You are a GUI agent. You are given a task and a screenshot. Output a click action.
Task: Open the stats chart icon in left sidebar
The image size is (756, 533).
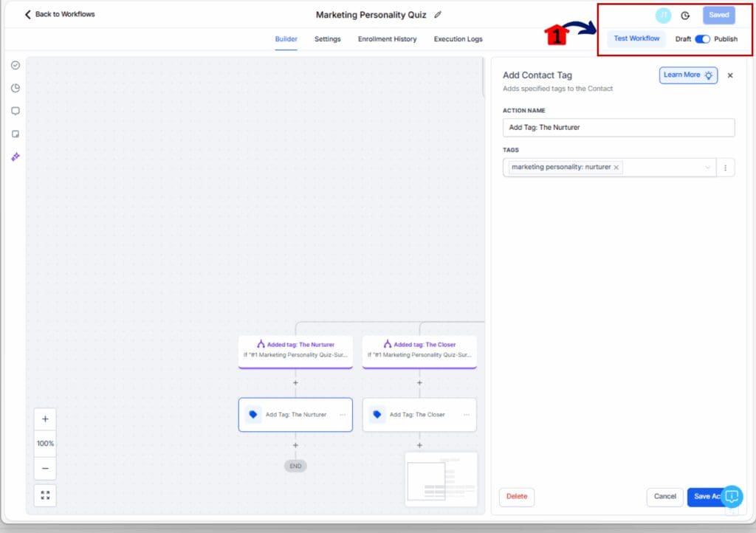[x=15, y=88]
